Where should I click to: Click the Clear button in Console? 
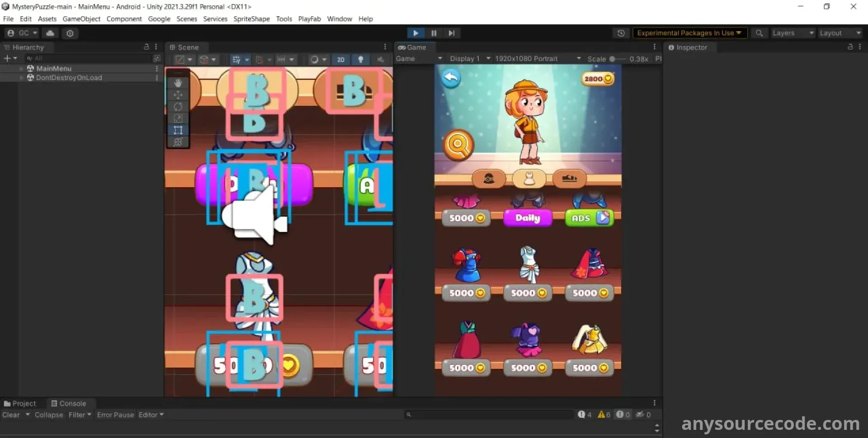[x=11, y=414]
